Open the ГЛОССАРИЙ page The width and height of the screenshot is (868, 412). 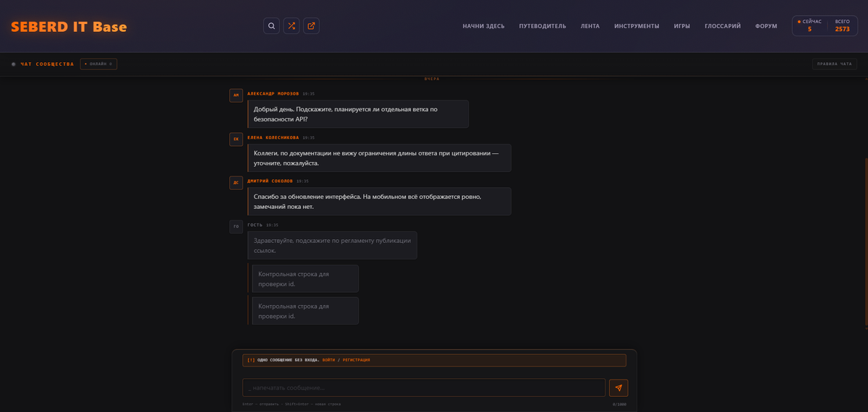click(723, 26)
